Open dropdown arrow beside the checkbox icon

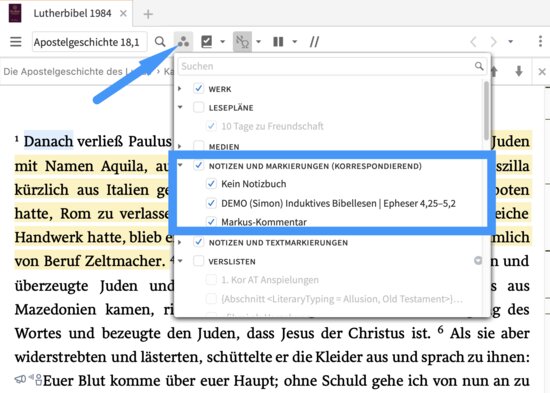coord(222,41)
